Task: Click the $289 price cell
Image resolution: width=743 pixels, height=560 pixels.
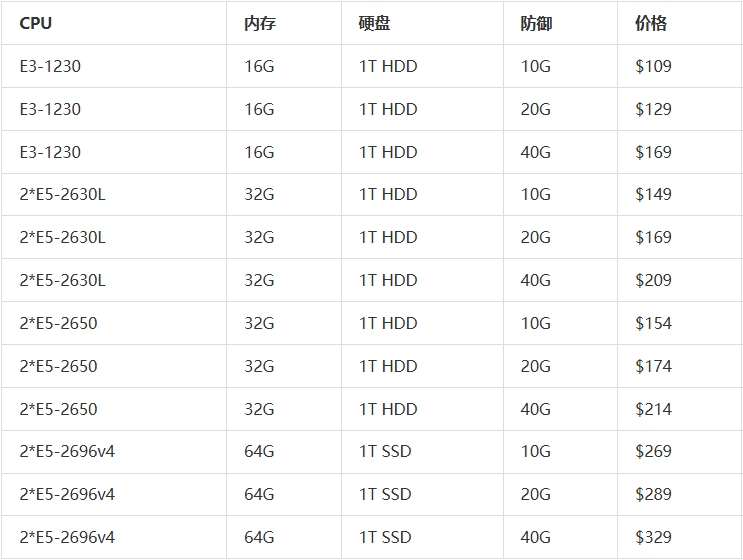Action: tap(653, 494)
